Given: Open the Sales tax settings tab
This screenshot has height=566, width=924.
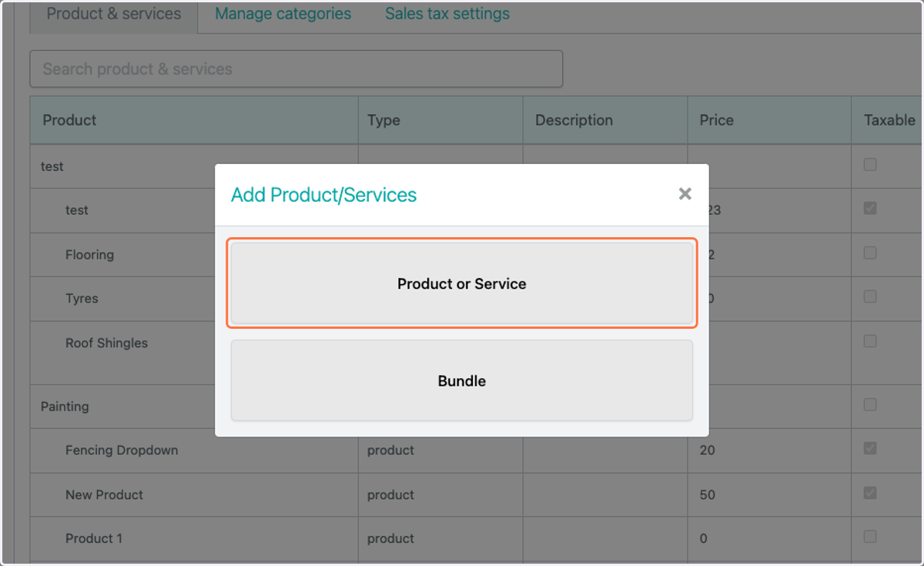Looking at the screenshot, I should (447, 14).
